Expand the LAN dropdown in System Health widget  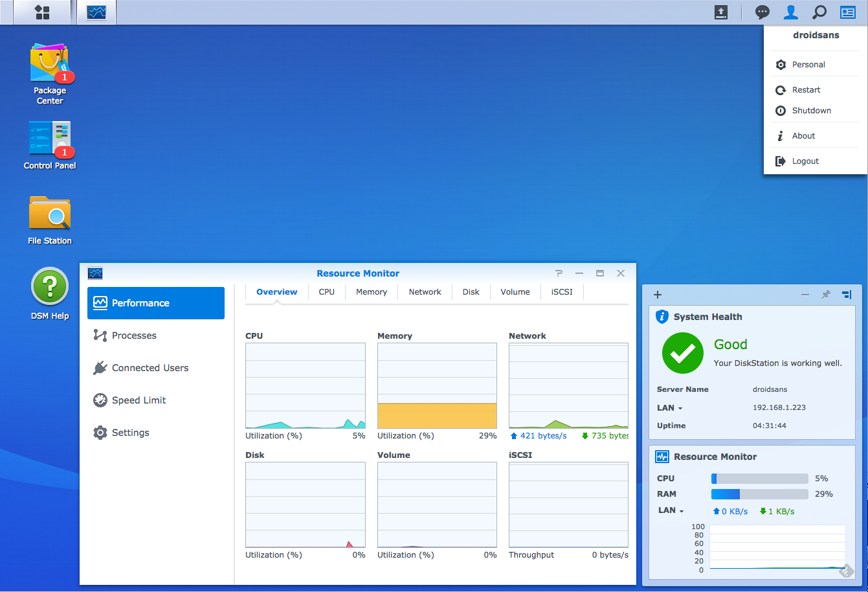[x=670, y=408]
